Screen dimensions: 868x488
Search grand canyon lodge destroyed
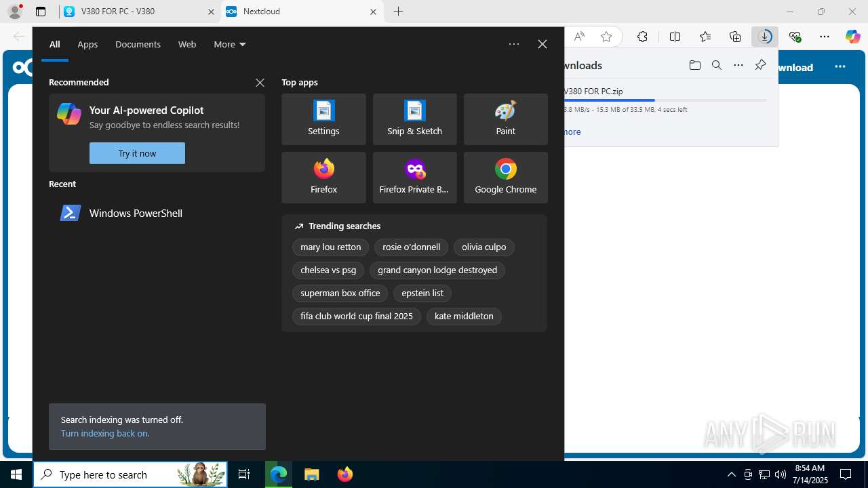click(437, 270)
